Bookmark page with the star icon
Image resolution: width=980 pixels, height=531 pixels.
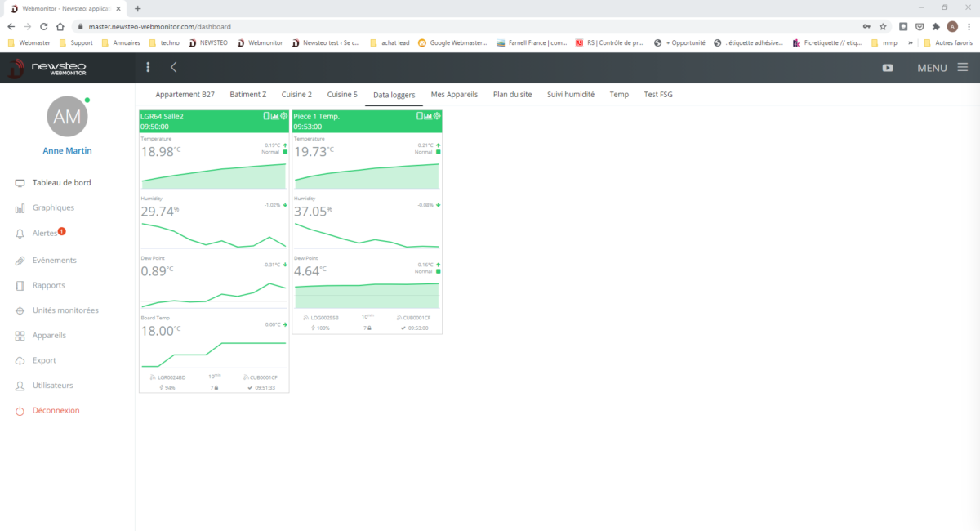(883, 26)
